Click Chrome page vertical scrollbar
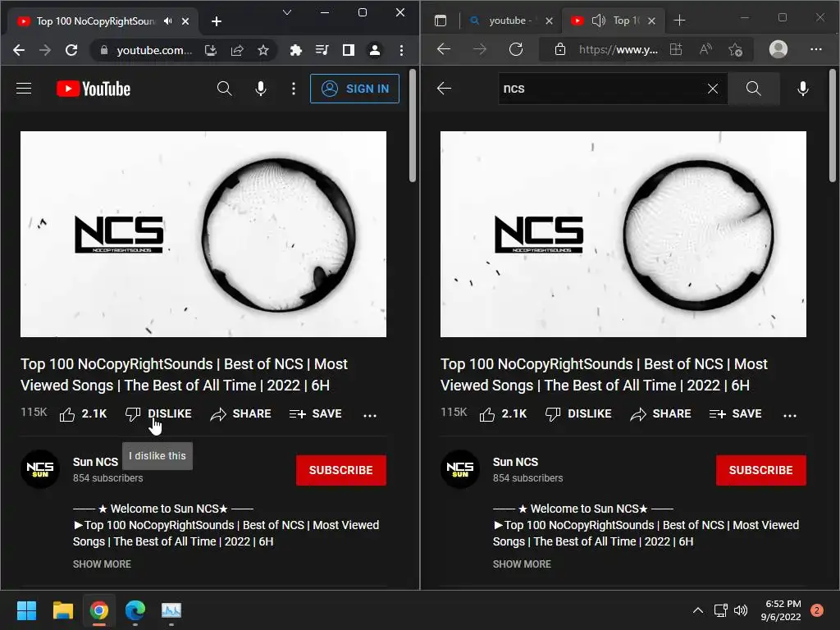The width and height of the screenshot is (840, 630). [x=413, y=126]
